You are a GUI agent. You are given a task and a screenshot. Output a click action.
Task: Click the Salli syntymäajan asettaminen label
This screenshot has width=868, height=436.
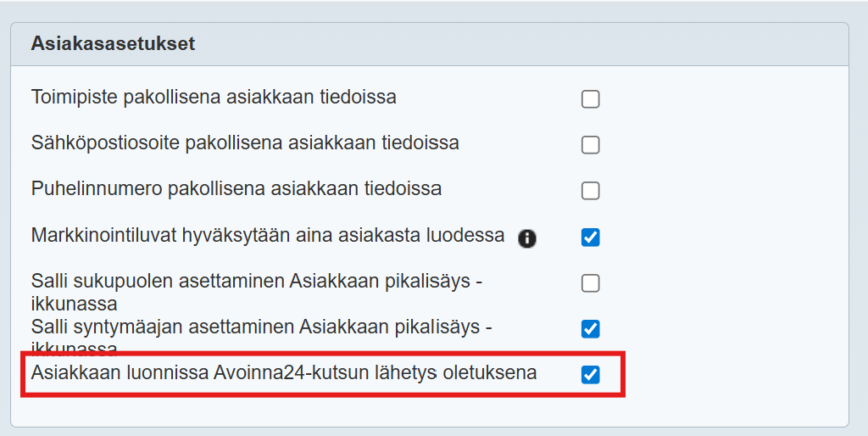coord(262,327)
